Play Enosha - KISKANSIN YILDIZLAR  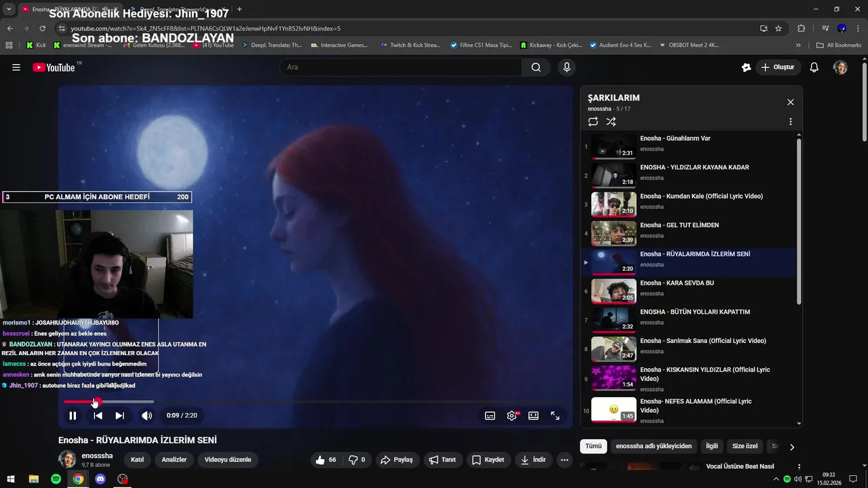(x=688, y=378)
